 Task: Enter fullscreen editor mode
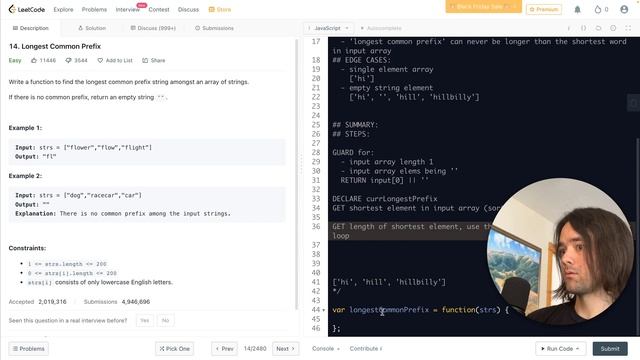628,28
